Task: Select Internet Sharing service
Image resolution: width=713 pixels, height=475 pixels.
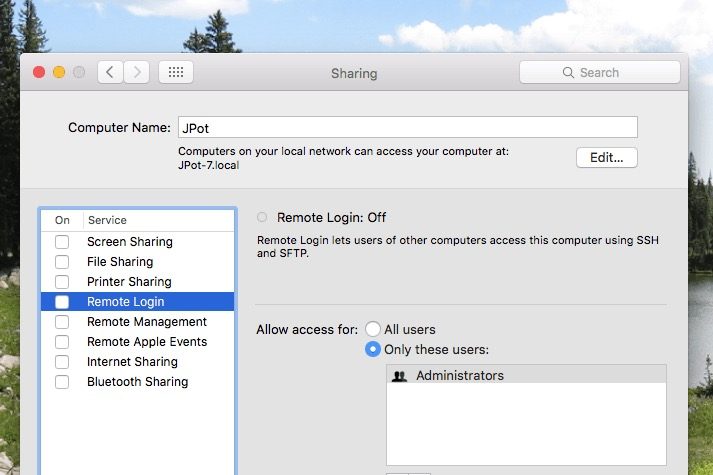Action: coord(132,362)
